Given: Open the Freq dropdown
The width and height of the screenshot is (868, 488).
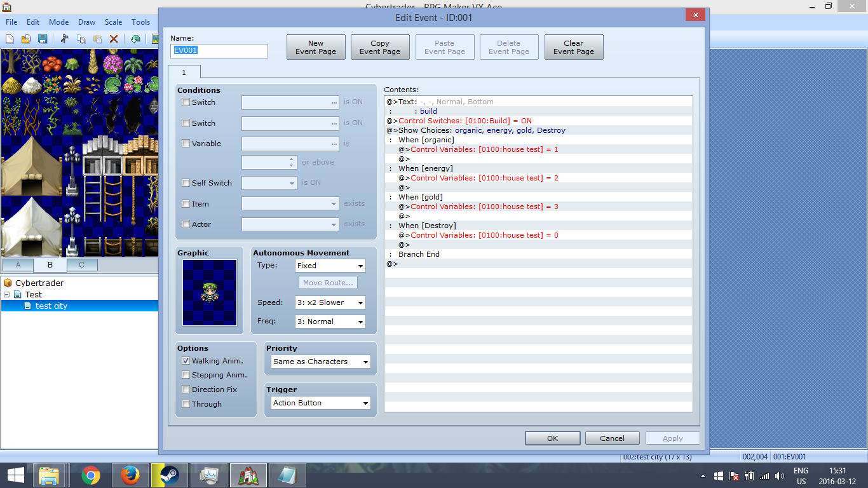Looking at the screenshot, I should (330, 322).
